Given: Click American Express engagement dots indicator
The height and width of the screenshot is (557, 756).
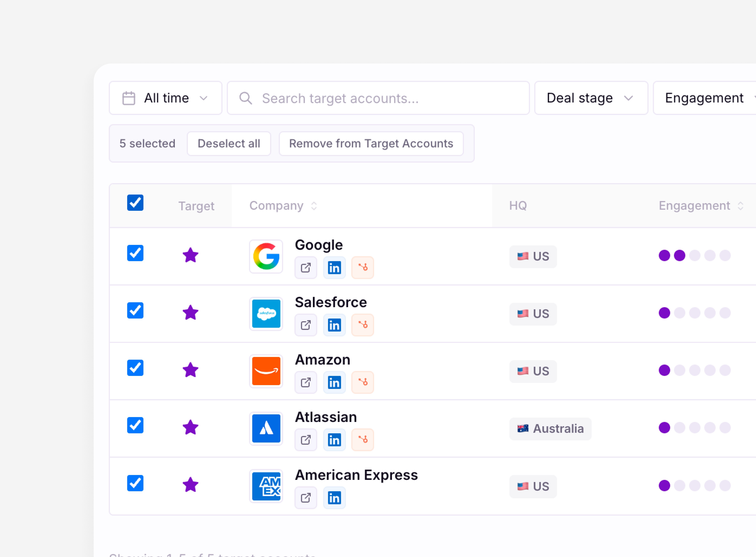Looking at the screenshot, I should click(695, 486).
